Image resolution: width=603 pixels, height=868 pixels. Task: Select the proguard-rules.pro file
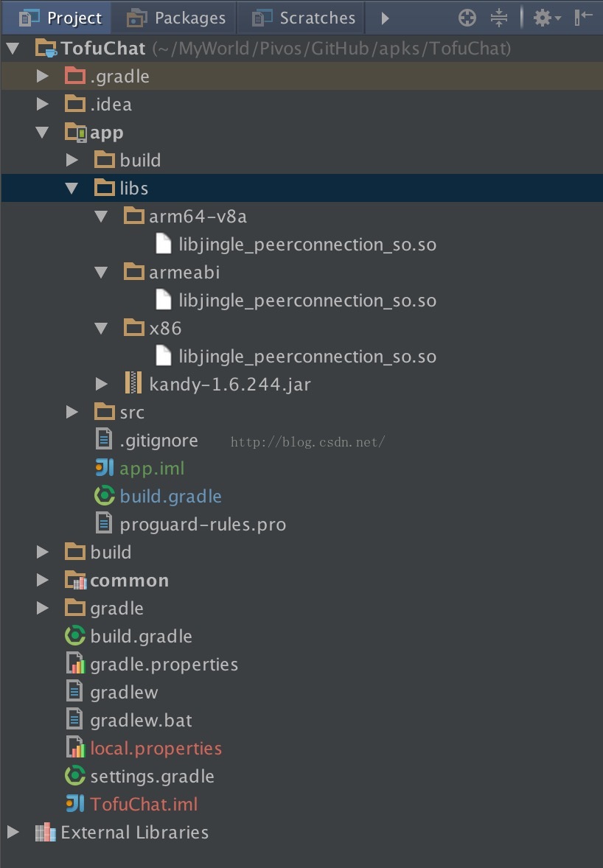point(202,525)
